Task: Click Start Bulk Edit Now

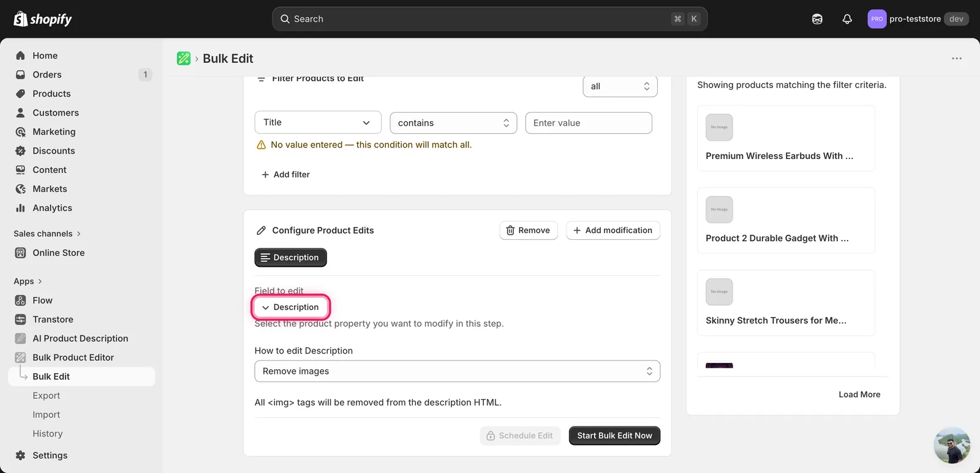Action: (x=614, y=436)
